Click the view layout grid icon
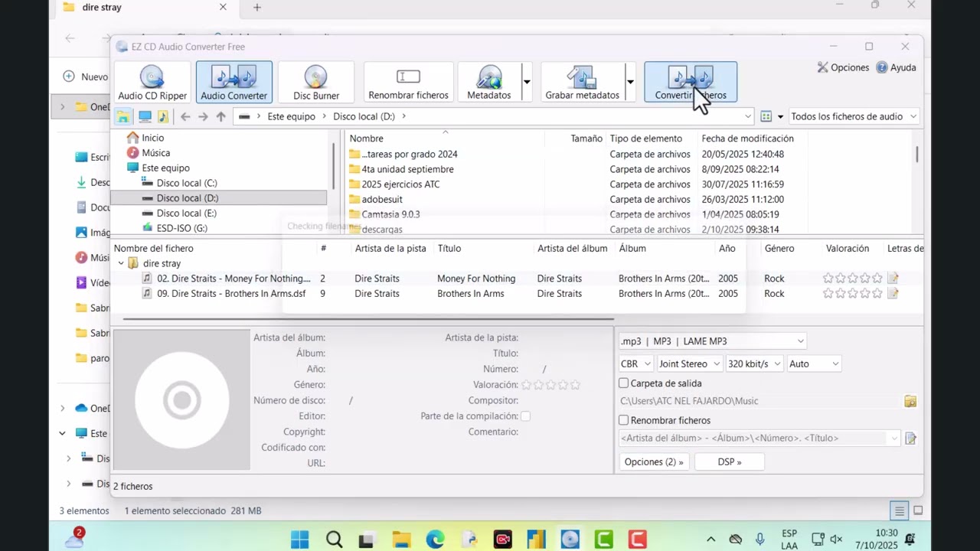This screenshot has height=551, width=980. (x=766, y=116)
